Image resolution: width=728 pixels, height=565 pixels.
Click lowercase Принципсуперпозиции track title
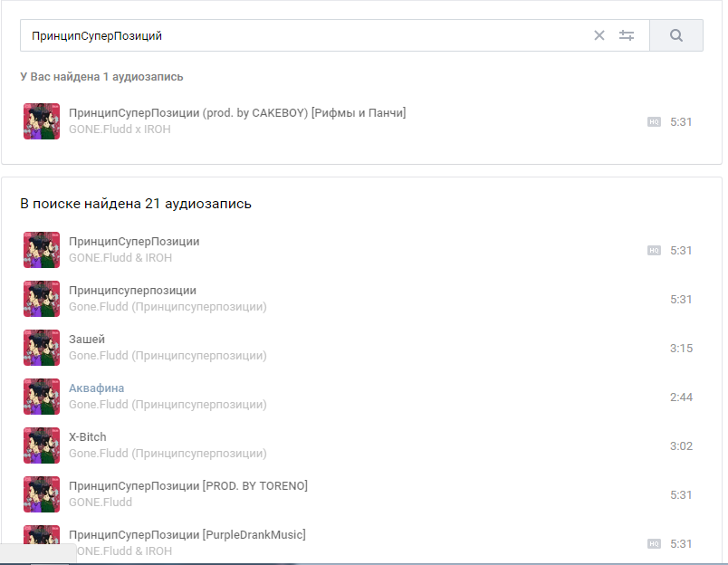click(x=132, y=291)
